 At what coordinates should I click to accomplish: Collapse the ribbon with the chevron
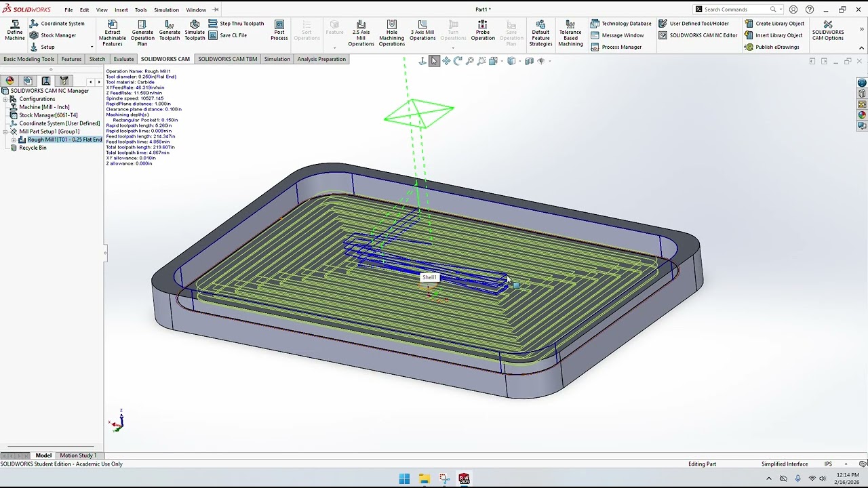pos(862,47)
